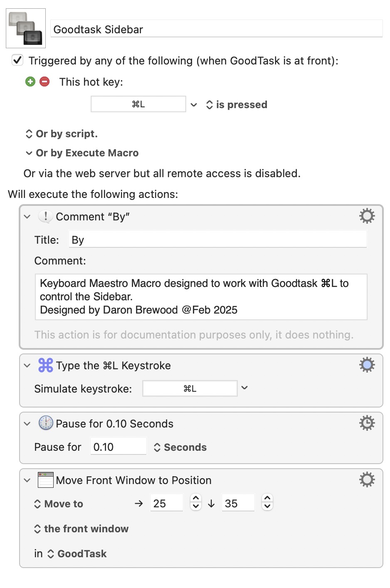Collapse the Pause for 0.10 Seconds action

27,424
